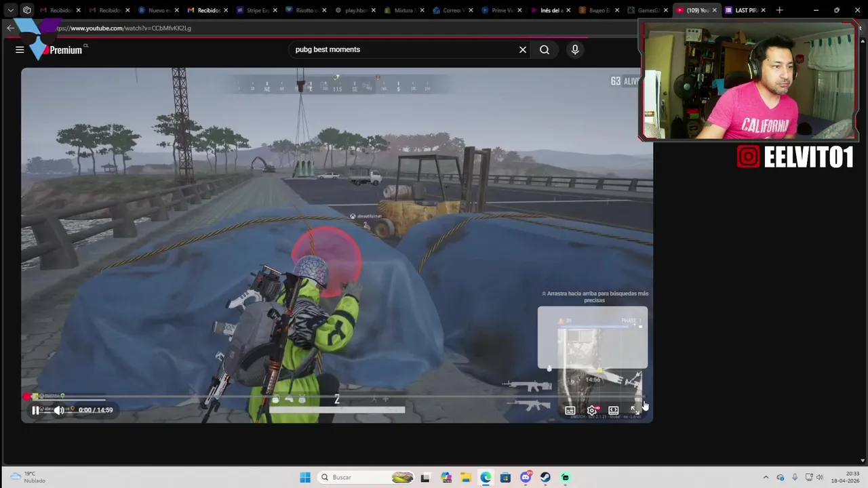Switch to the 'Stripe' tab
Screen dimensions: 868x488
tap(256, 10)
